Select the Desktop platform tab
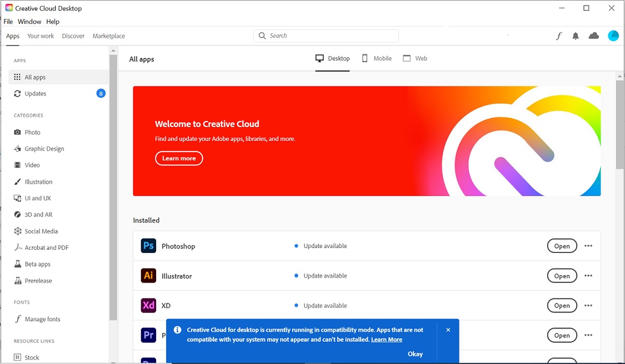The width and height of the screenshot is (625, 364). [332, 59]
